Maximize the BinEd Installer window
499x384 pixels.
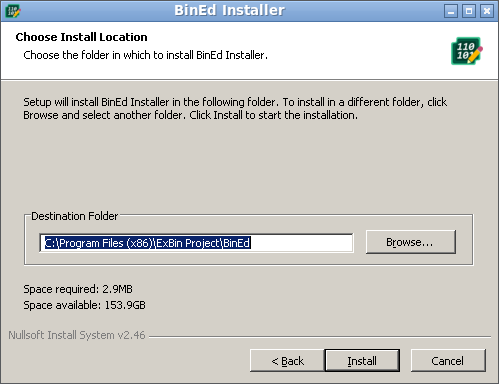[x=469, y=12]
